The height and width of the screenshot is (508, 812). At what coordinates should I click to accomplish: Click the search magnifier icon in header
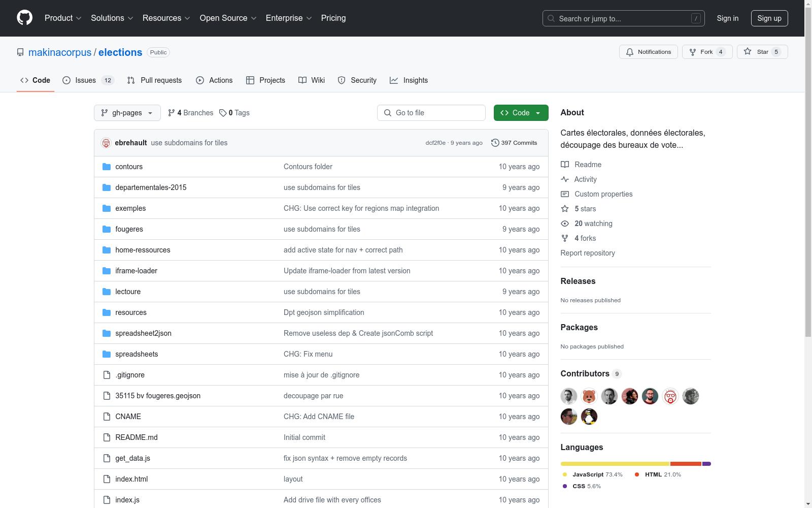pyautogui.click(x=551, y=18)
